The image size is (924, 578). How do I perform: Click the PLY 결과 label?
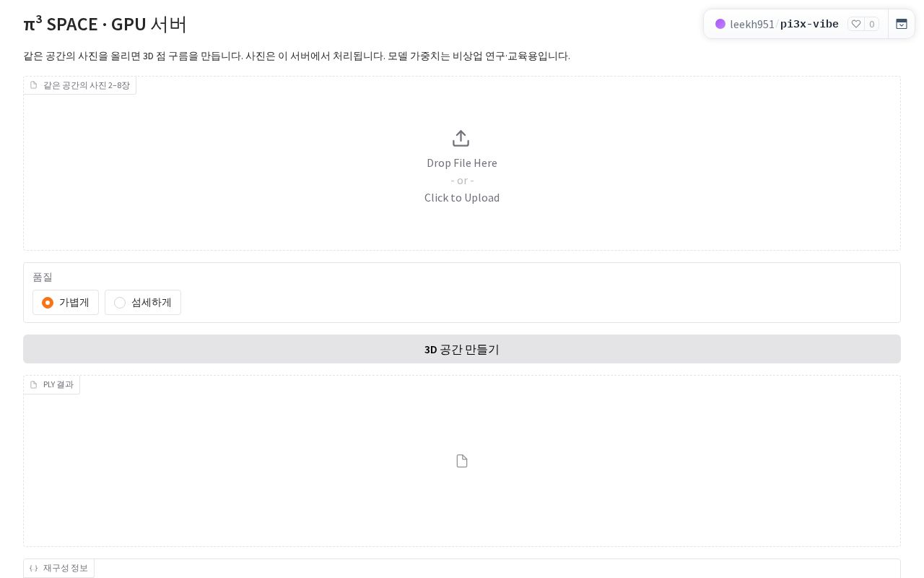(52, 384)
